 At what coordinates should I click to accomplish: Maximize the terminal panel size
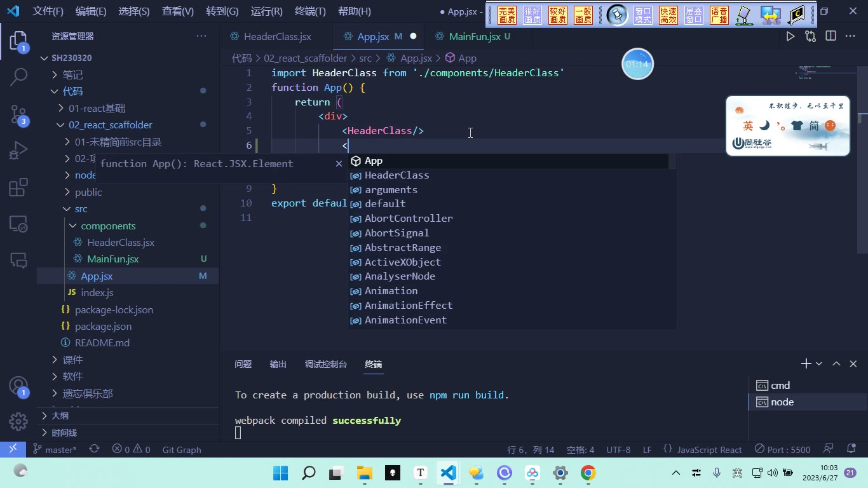pyautogui.click(x=836, y=363)
